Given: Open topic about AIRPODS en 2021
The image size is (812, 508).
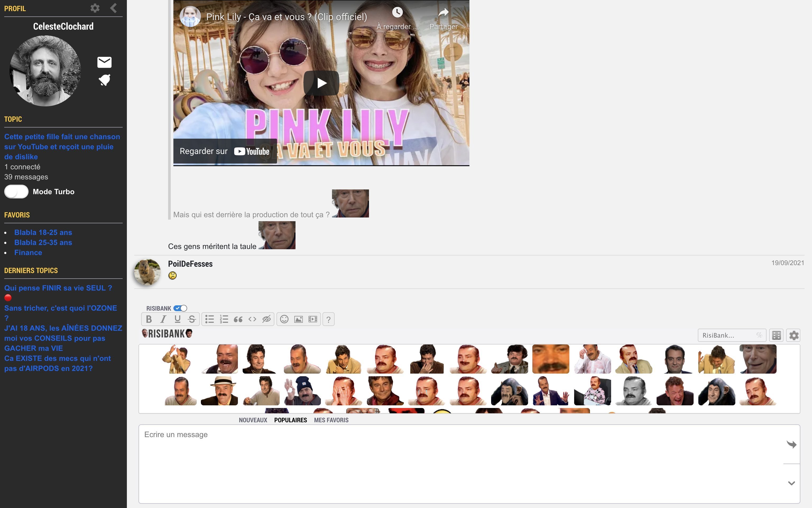Looking at the screenshot, I should tap(57, 363).
